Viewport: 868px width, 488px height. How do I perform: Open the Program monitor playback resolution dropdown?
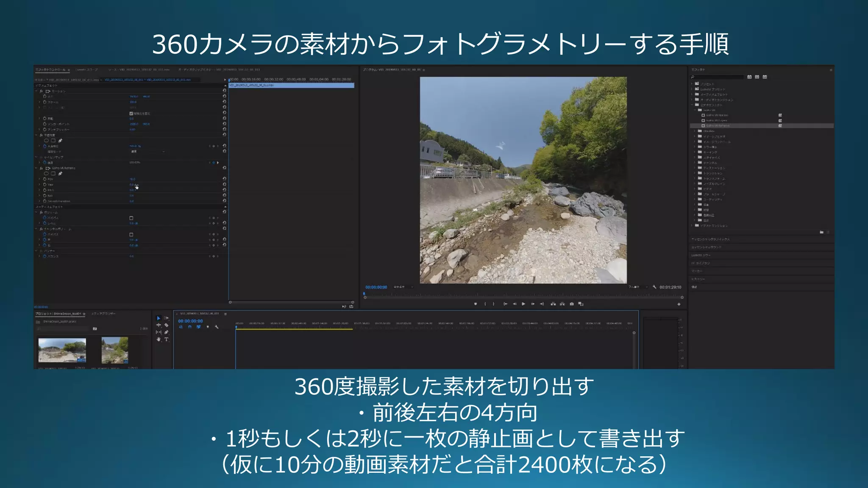coord(638,287)
